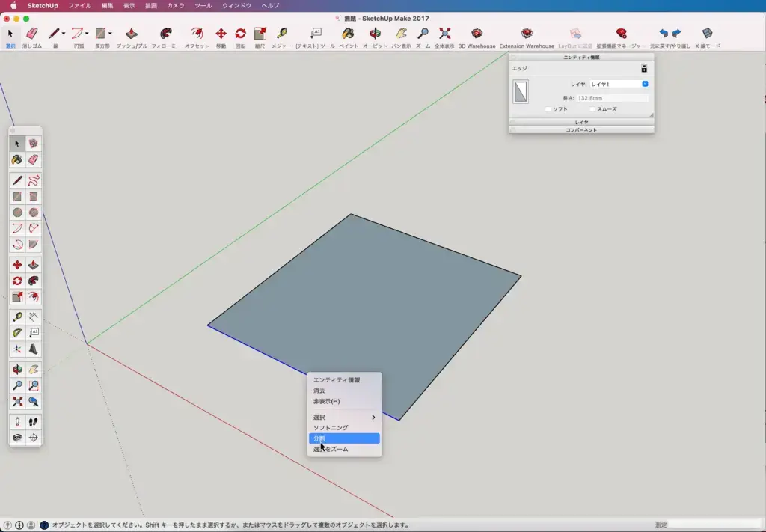The width and height of the screenshot is (766, 532).
Task: Choose エンティティ情報 from the context menu
Action: coord(344,379)
